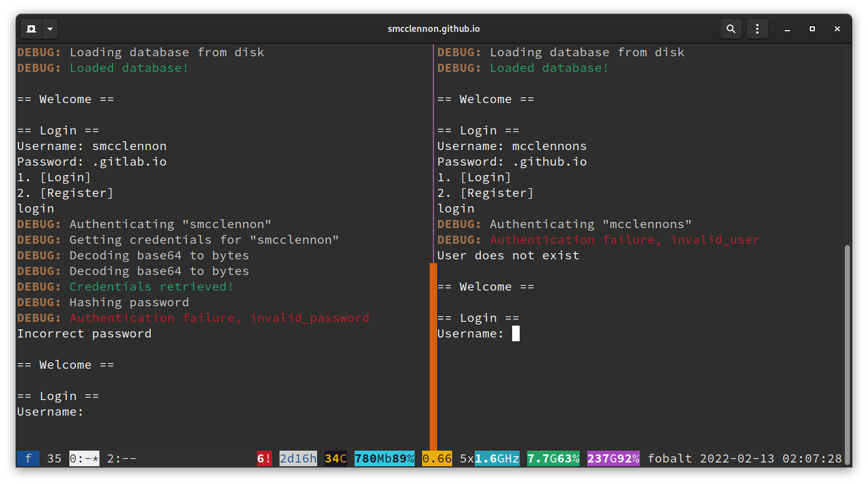Open the terminal options menu
This screenshot has height=485, width=868.
[x=757, y=28]
